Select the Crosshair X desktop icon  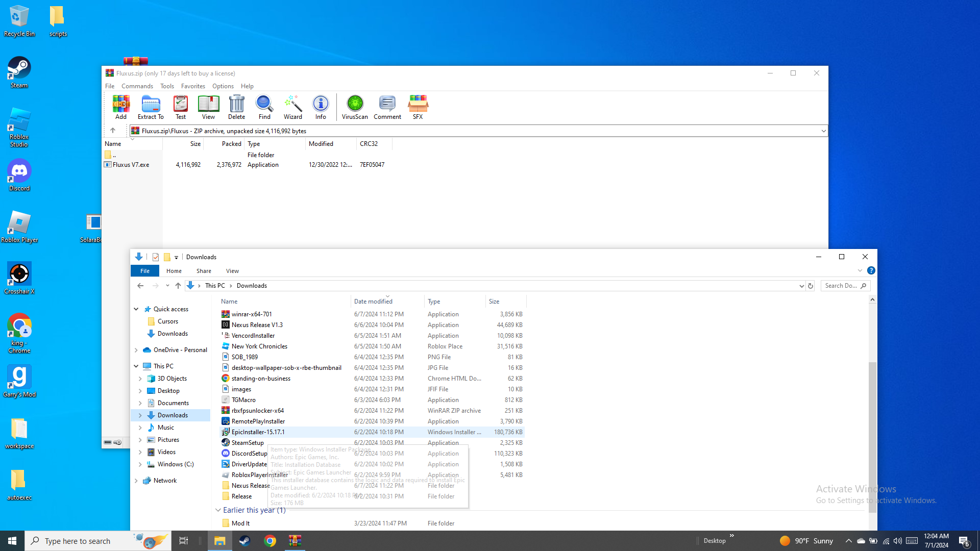[x=19, y=279]
